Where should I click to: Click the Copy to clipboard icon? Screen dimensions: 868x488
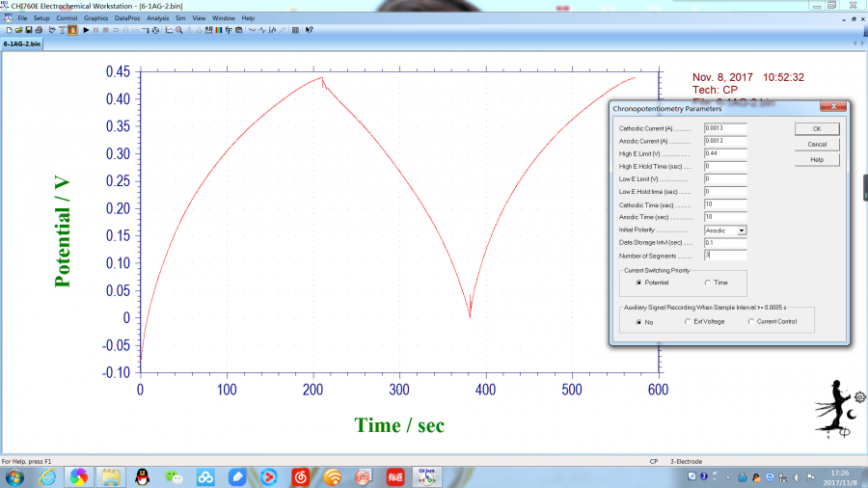(238, 30)
